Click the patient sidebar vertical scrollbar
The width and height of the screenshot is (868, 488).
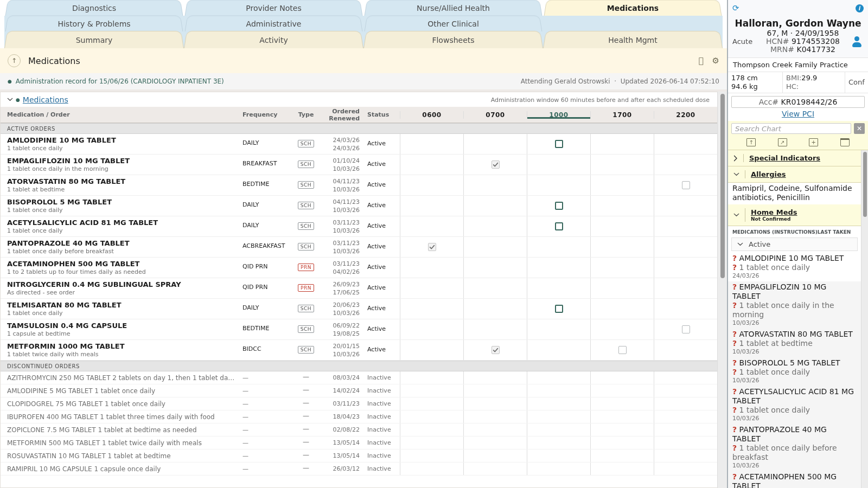865,184
